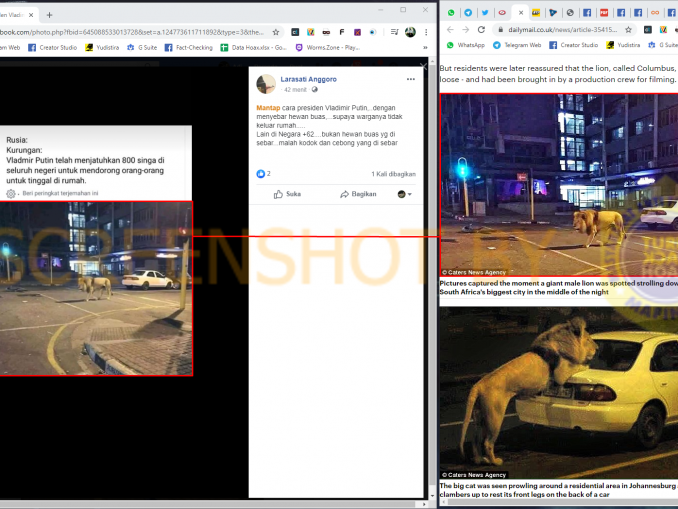Open the lion climbing on car photo
Image resolution: width=678 pixels, height=509 pixels.
coord(559,393)
